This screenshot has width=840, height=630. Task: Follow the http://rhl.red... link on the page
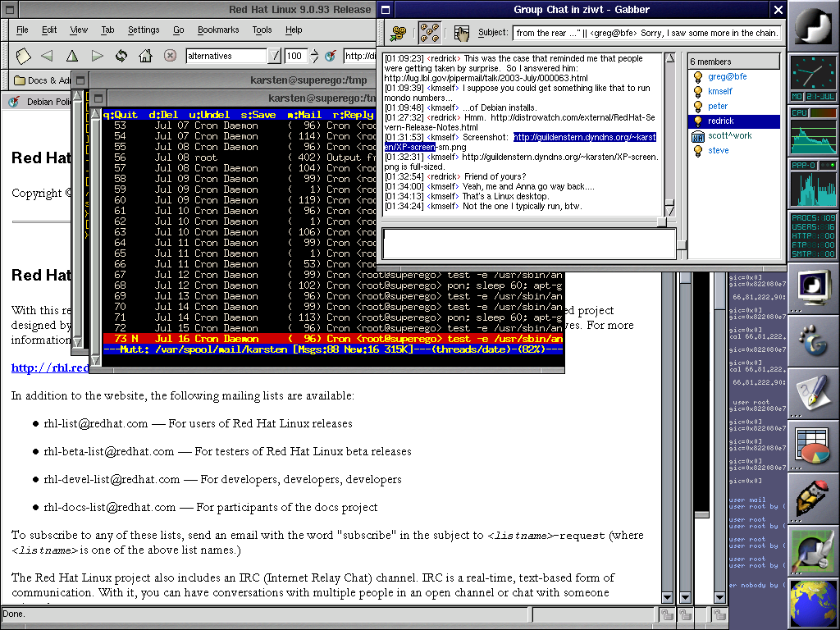click(x=50, y=367)
